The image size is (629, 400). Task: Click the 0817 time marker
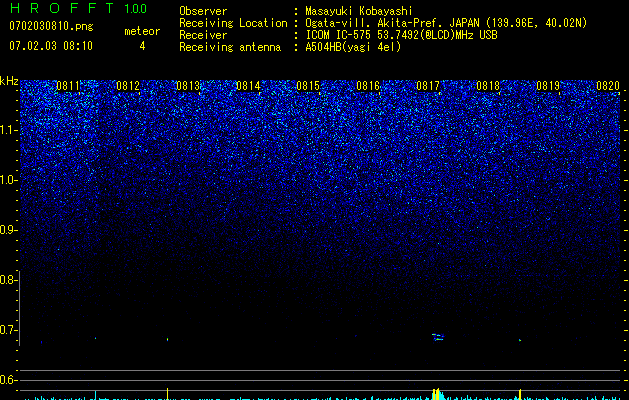[428, 86]
